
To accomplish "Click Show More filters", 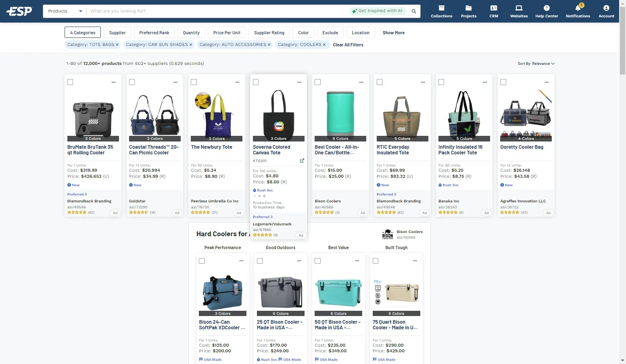I will point(393,33).
